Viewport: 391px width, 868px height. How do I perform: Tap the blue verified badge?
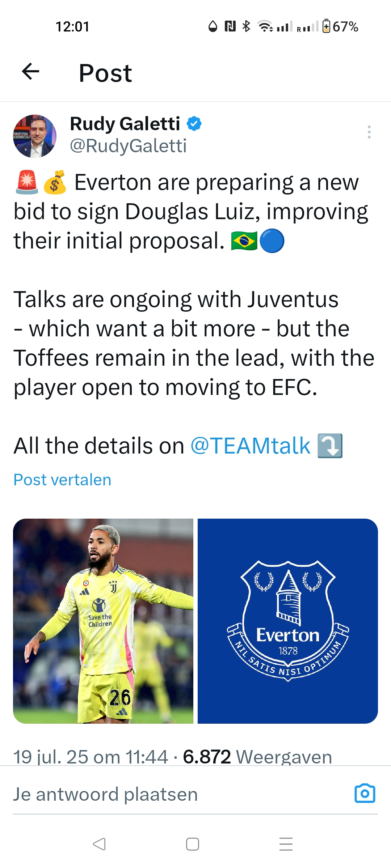tap(194, 124)
